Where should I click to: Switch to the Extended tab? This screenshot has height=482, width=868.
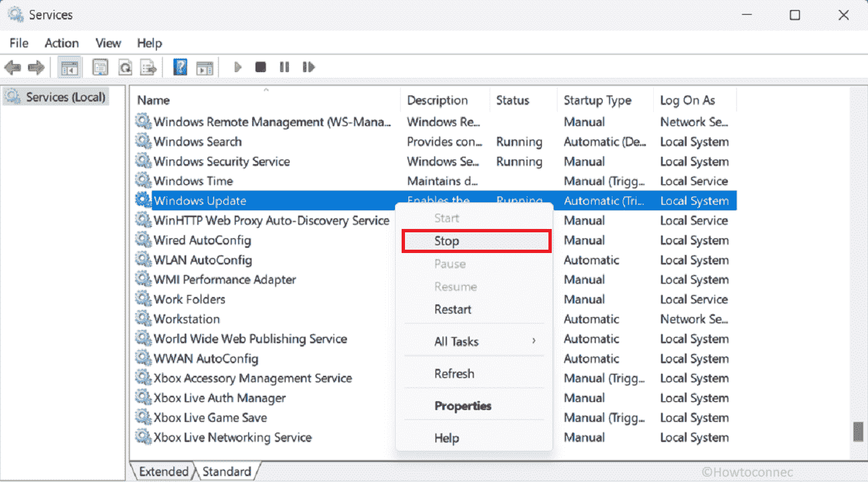[163, 471]
